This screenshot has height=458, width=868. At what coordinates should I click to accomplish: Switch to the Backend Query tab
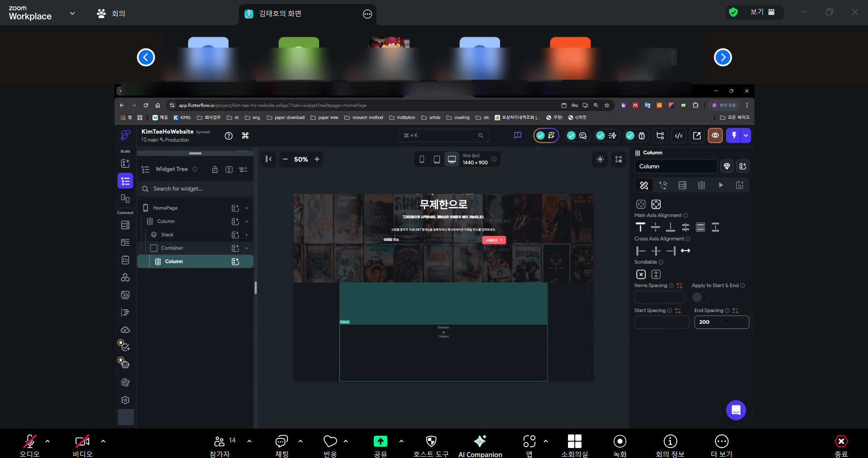click(682, 185)
